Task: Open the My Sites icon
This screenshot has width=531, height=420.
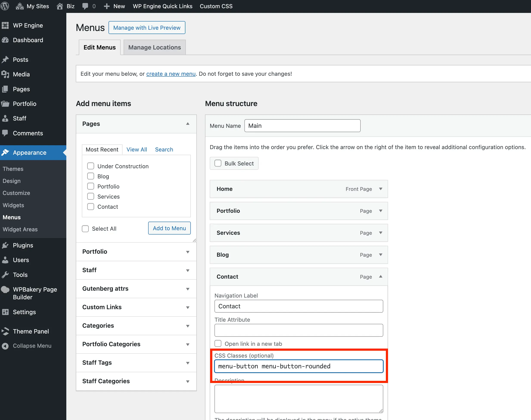Action: pos(20,6)
